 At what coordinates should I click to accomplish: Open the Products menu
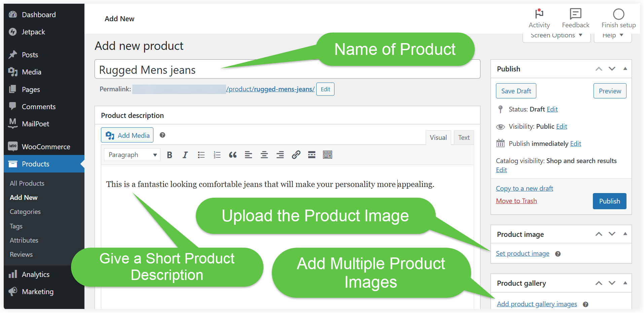[44, 164]
